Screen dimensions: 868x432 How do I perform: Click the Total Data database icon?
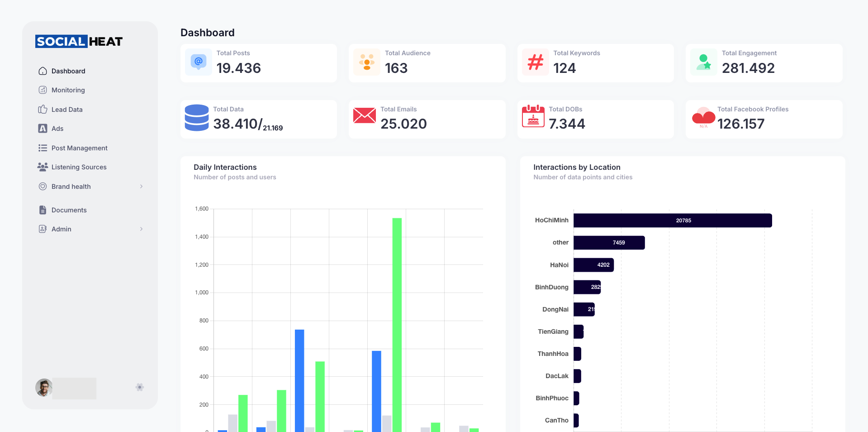tap(196, 118)
